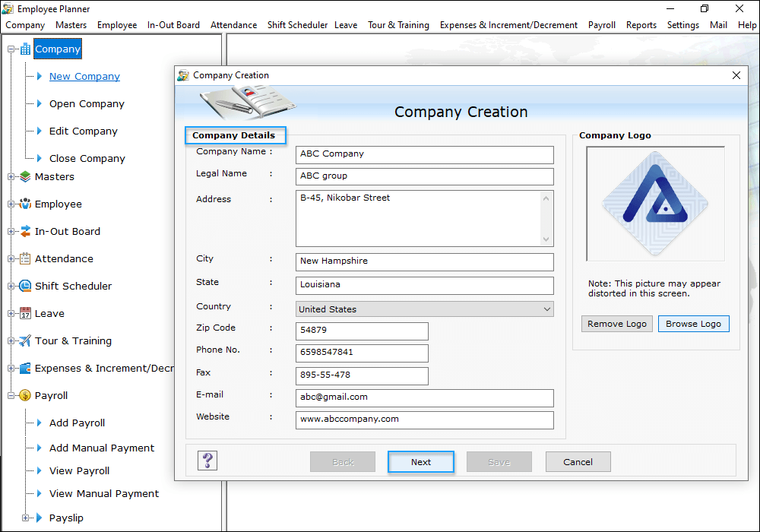Click the Expenses wallet icon in tree
Image resolution: width=760 pixels, height=532 pixels.
pyautogui.click(x=25, y=369)
